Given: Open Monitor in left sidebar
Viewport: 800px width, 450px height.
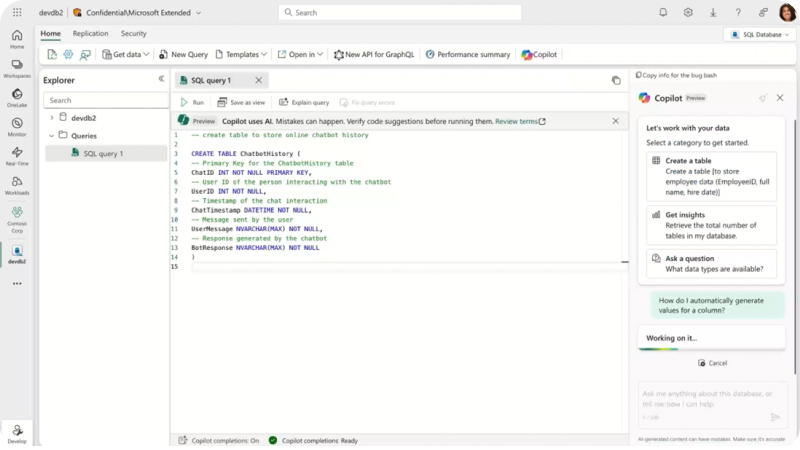Looking at the screenshot, I should point(17,127).
